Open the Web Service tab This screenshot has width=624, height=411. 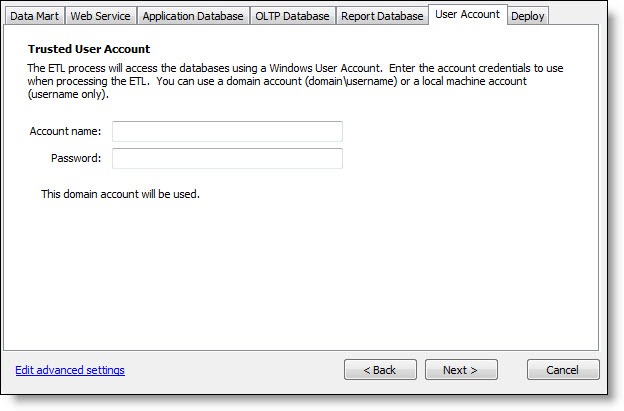pyautogui.click(x=100, y=16)
